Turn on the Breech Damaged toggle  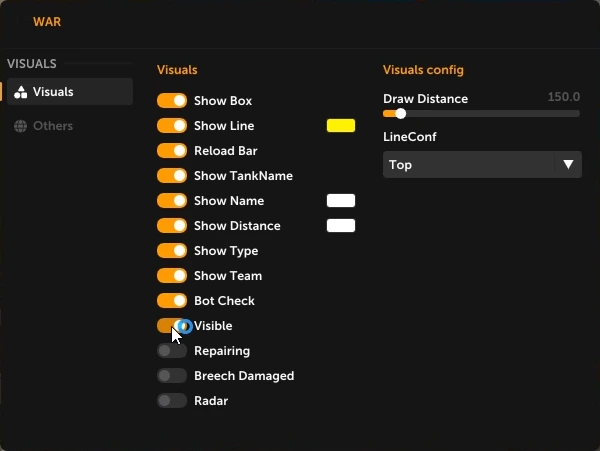(172, 376)
